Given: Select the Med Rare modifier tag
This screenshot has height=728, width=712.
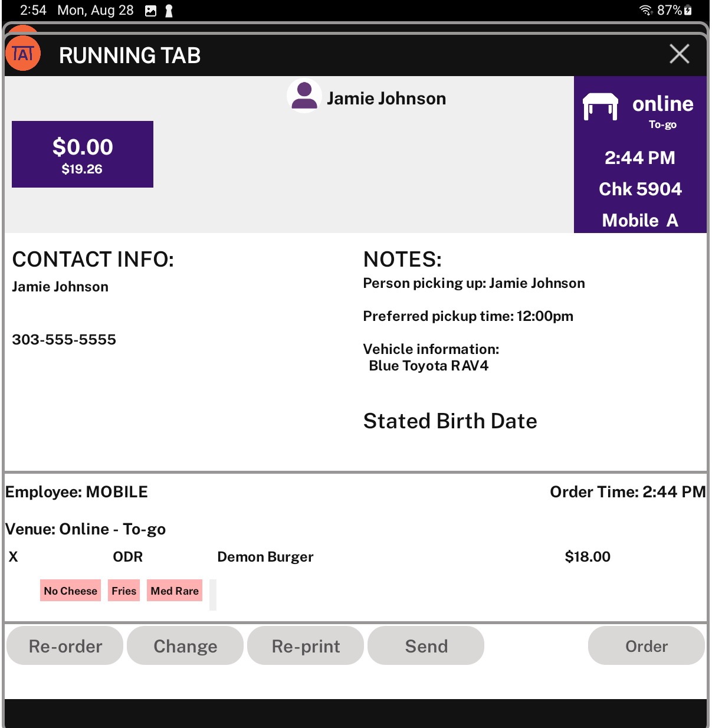Looking at the screenshot, I should (175, 591).
